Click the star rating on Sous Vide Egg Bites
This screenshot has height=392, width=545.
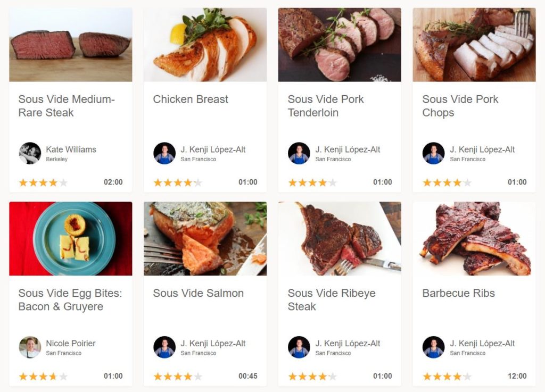point(43,377)
